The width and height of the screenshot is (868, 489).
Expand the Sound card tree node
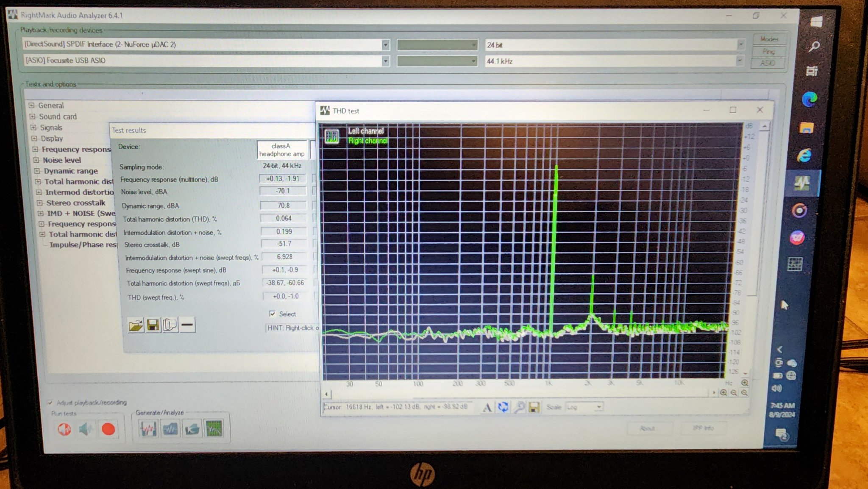coord(33,116)
